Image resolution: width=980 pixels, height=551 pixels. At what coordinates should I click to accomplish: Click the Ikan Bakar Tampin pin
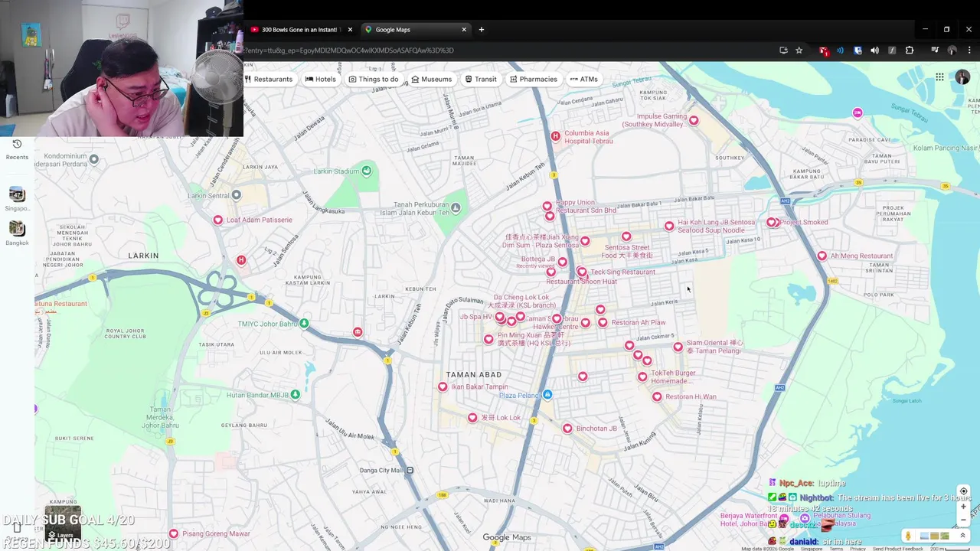(x=443, y=387)
